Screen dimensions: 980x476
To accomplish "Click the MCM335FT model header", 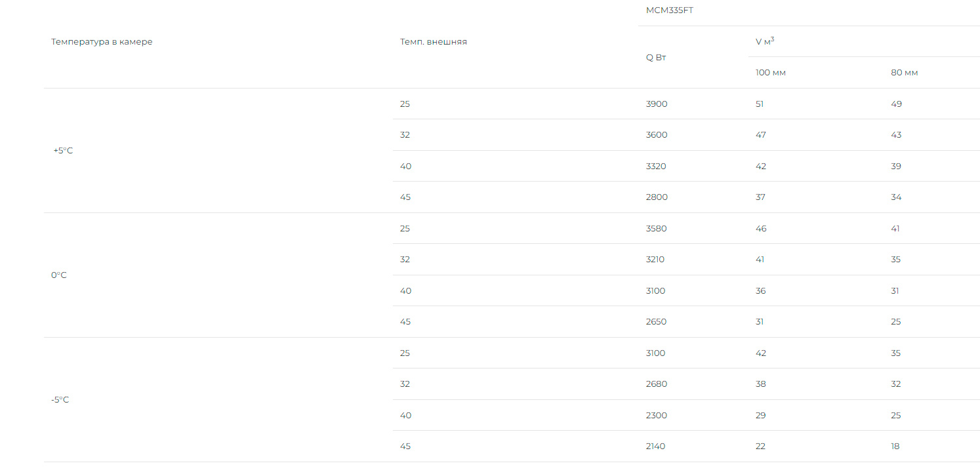I will pos(669,10).
